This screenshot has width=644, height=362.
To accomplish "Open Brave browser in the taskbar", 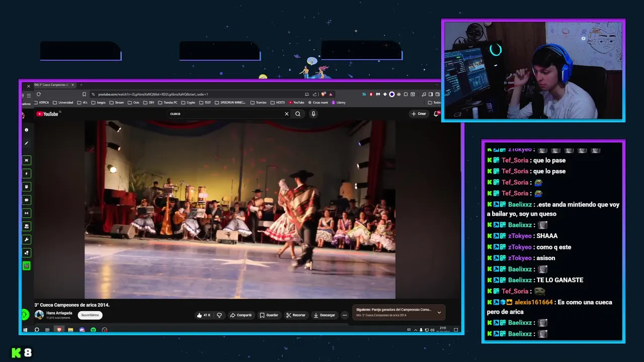I will tap(59, 330).
